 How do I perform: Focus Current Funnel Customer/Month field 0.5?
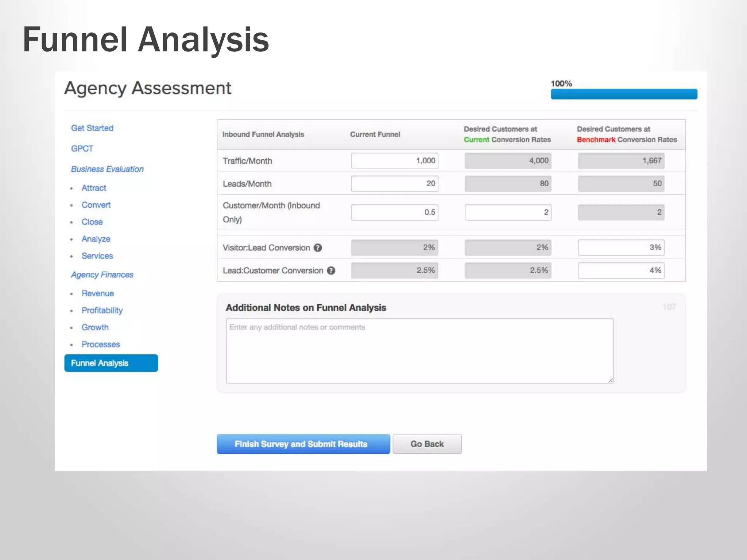click(x=395, y=212)
